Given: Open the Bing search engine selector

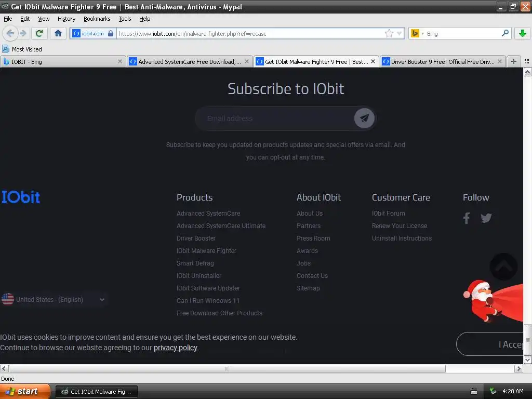Looking at the screenshot, I should pos(417,33).
